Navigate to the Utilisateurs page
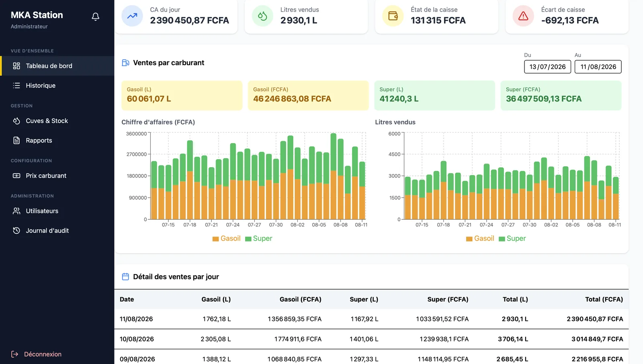 (57, 211)
